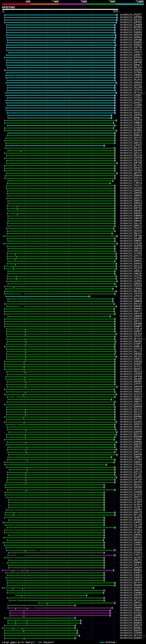The height and width of the screenshot is (644, 146).
Task: Click the red ~20% legend bar
Action: (16, 4)
